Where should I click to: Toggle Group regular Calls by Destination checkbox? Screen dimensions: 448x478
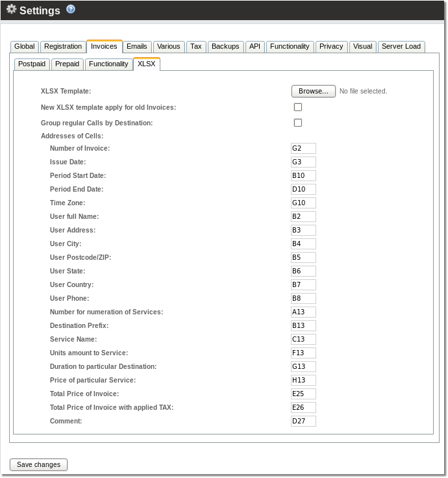[x=298, y=123]
